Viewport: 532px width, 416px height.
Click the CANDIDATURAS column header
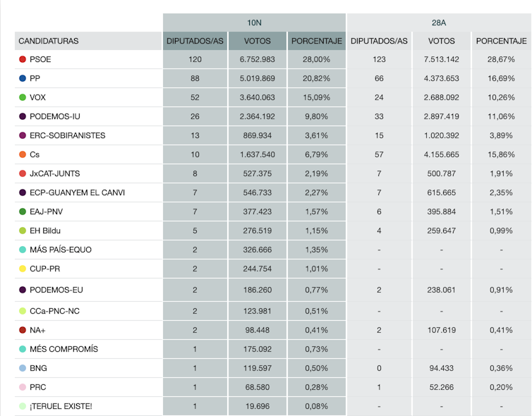(x=49, y=41)
